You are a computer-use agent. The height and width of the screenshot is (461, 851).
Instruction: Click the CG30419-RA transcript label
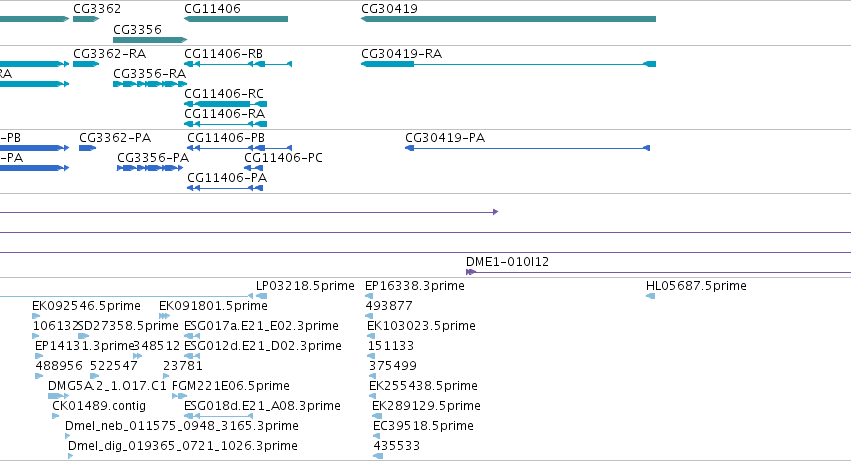pyautogui.click(x=402, y=54)
